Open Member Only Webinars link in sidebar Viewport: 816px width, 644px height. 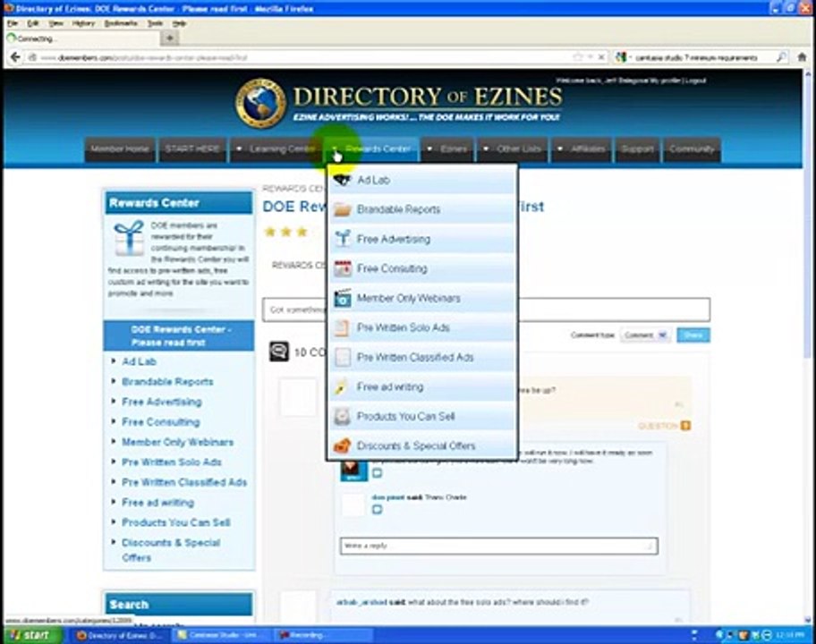(x=178, y=442)
